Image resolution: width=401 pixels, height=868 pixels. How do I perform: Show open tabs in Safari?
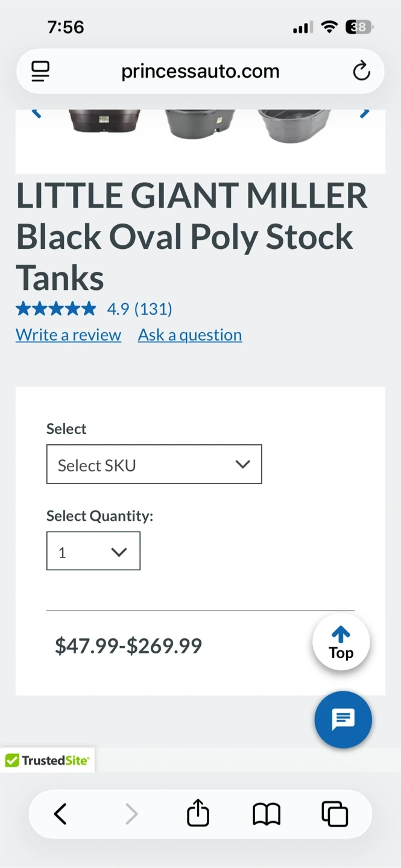click(335, 814)
